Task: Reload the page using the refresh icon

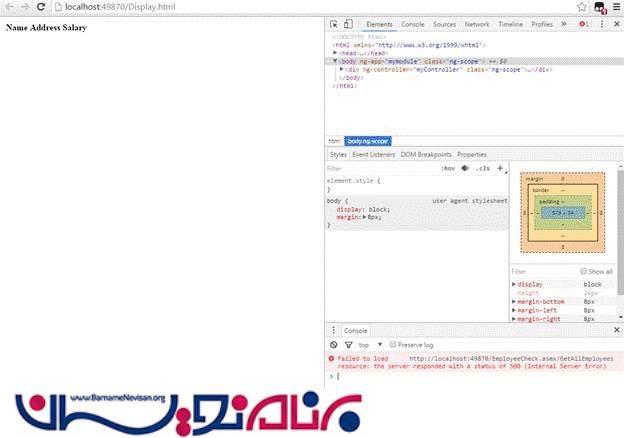Action: [41, 7]
